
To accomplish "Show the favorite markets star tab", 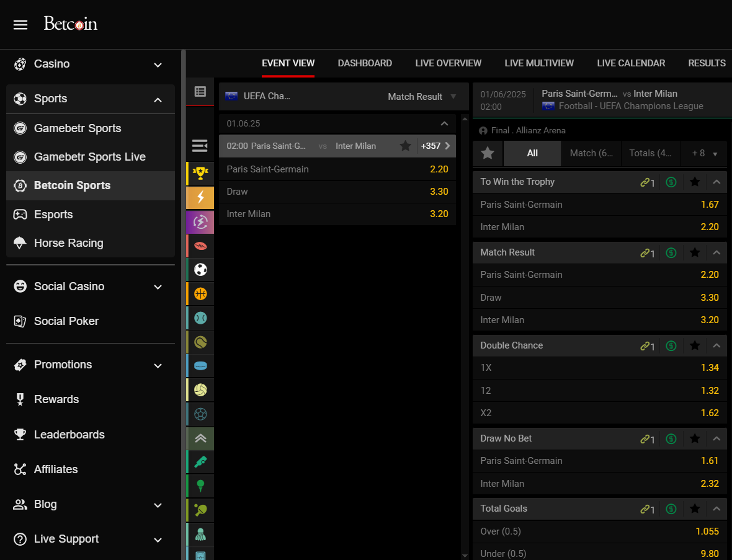I will [x=488, y=153].
